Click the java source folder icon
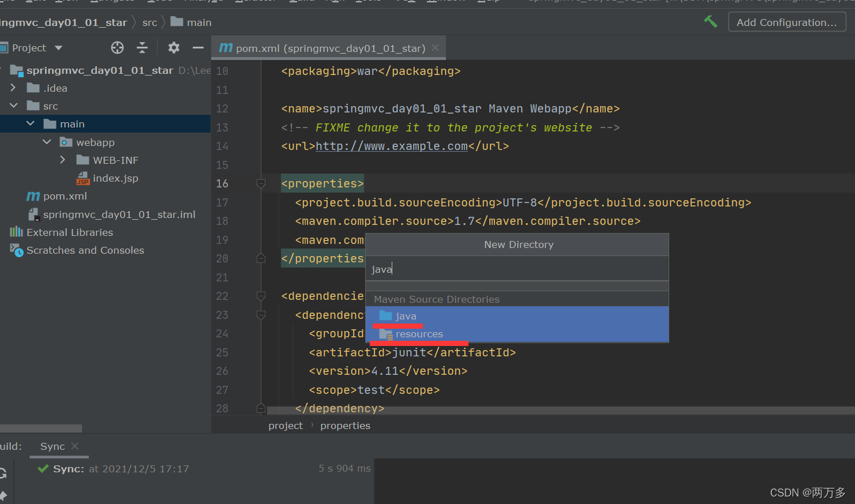 [x=385, y=315]
